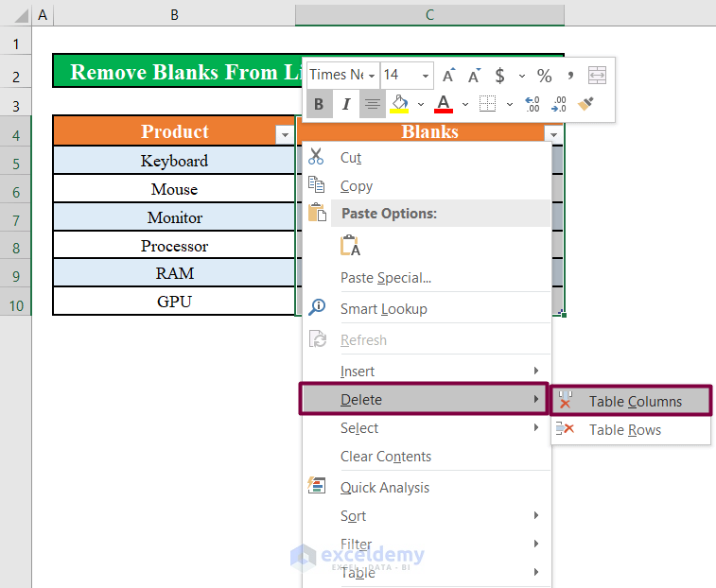
Task: Click the RAM cell
Action: point(174,272)
